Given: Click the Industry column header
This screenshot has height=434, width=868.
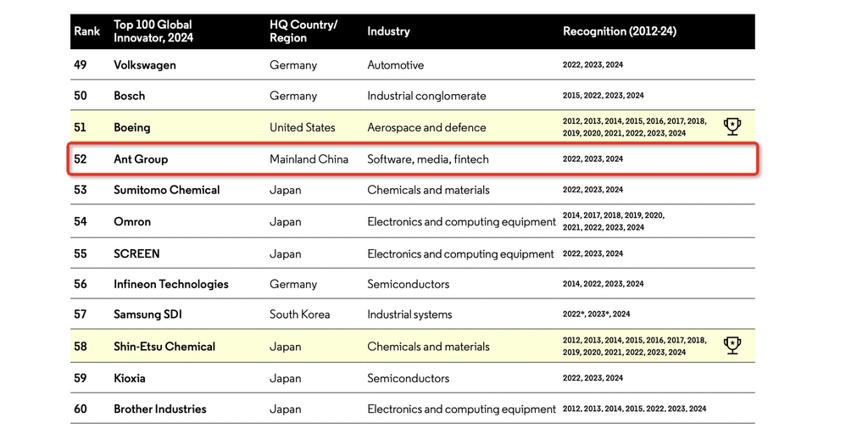Looking at the screenshot, I should pos(388,31).
